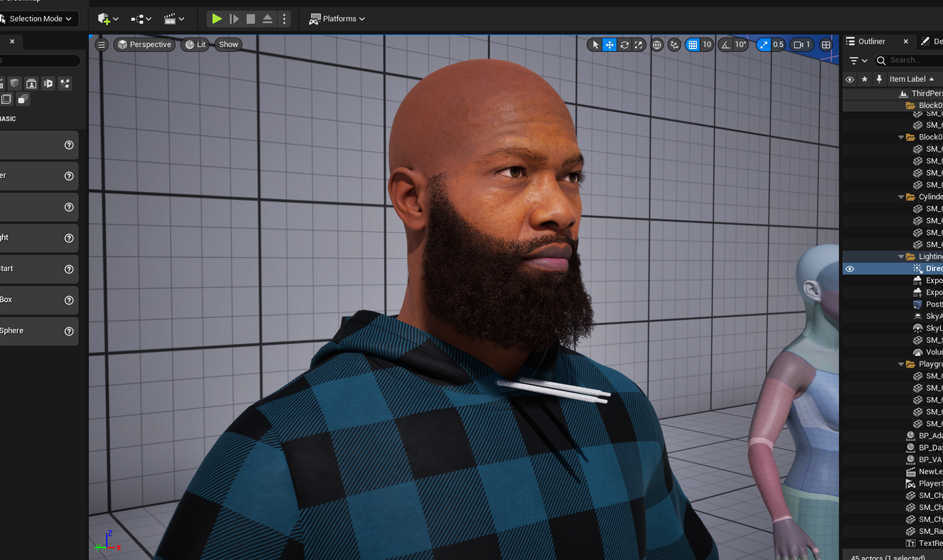Click the stop simulation button
The width and height of the screenshot is (943, 560).
(250, 19)
